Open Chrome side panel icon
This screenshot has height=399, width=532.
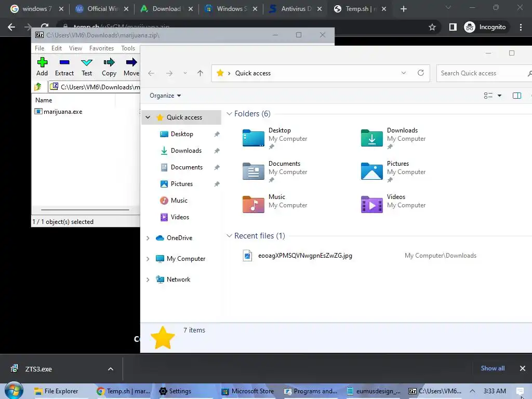click(453, 27)
